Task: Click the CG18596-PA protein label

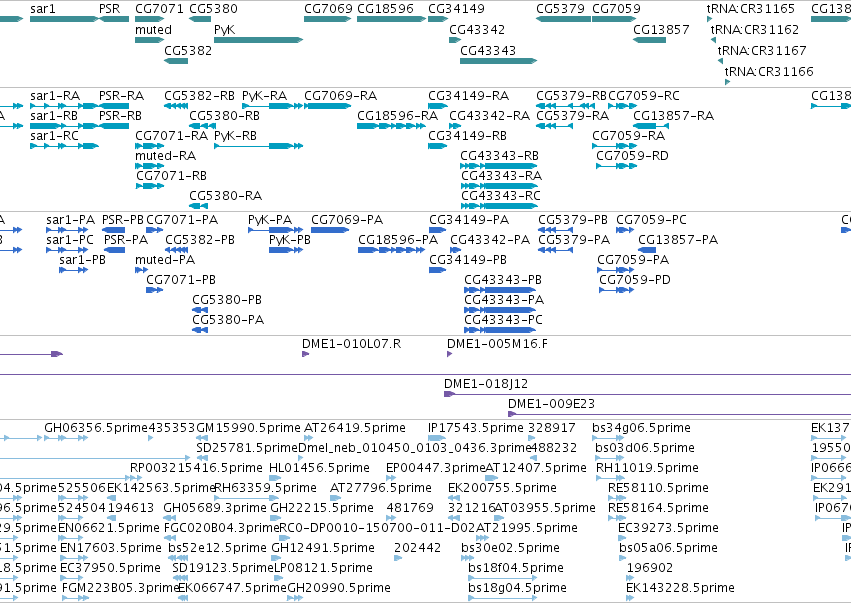Action: click(x=398, y=240)
